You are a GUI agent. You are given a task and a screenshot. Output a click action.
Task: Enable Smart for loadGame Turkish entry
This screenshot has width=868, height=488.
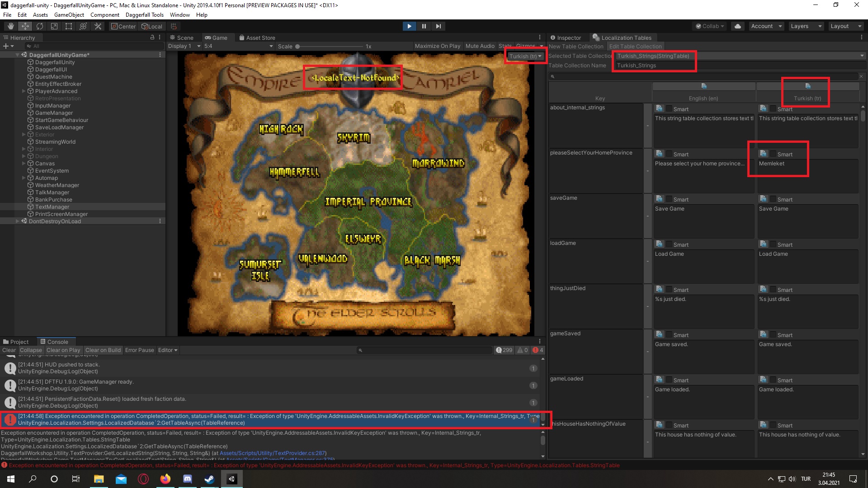(773, 244)
